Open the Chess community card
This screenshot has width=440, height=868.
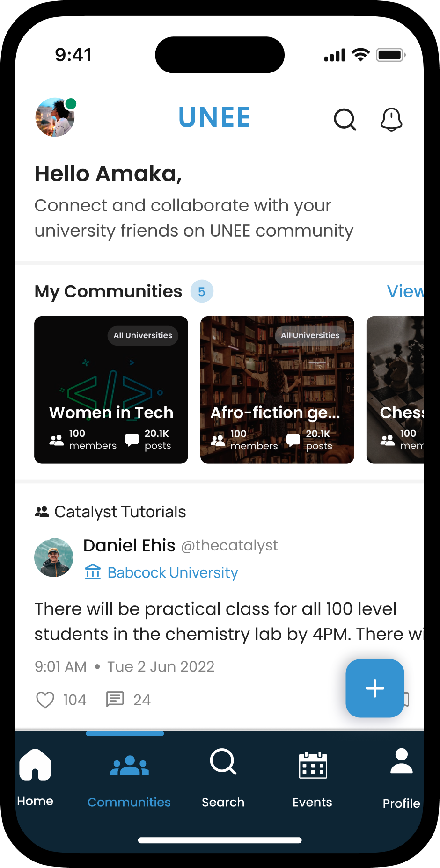(396, 390)
